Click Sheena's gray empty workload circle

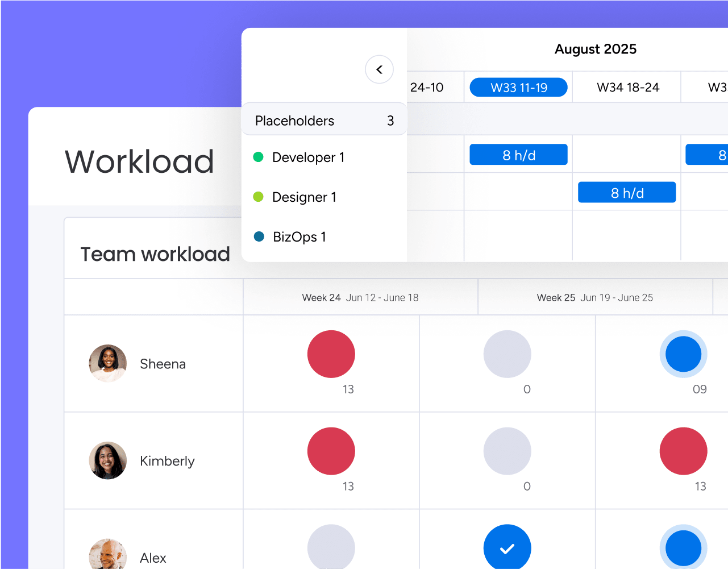pyautogui.click(x=507, y=354)
